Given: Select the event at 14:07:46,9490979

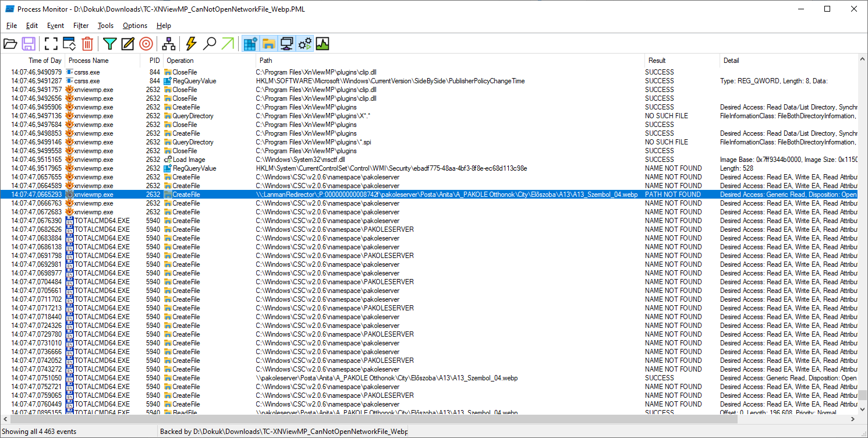Looking at the screenshot, I should [429, 72].
